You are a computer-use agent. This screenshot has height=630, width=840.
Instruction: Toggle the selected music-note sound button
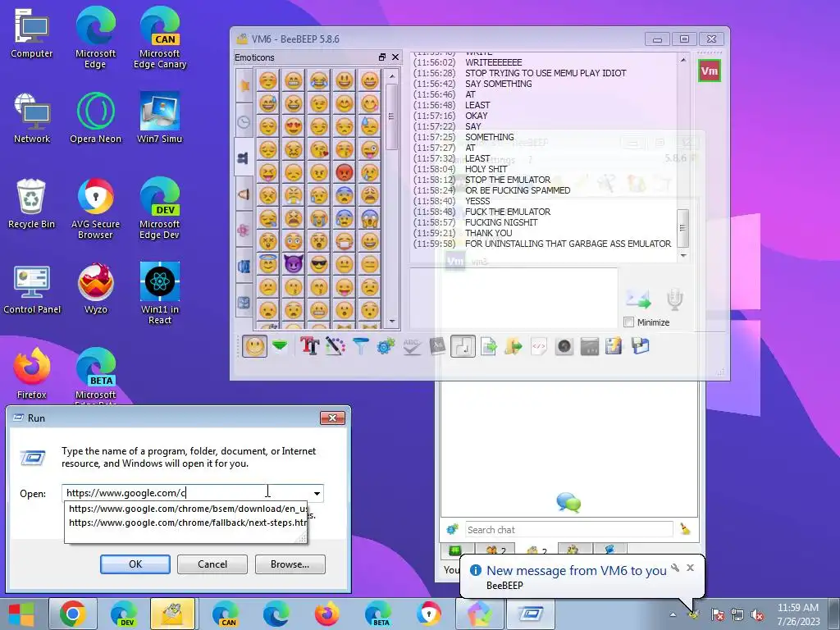coord(463,347)
